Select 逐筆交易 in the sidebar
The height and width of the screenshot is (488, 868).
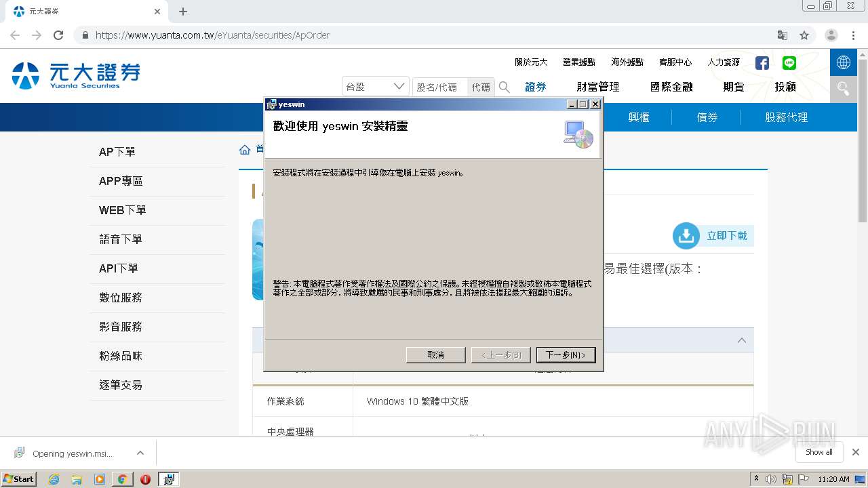[x=157, y=385]
